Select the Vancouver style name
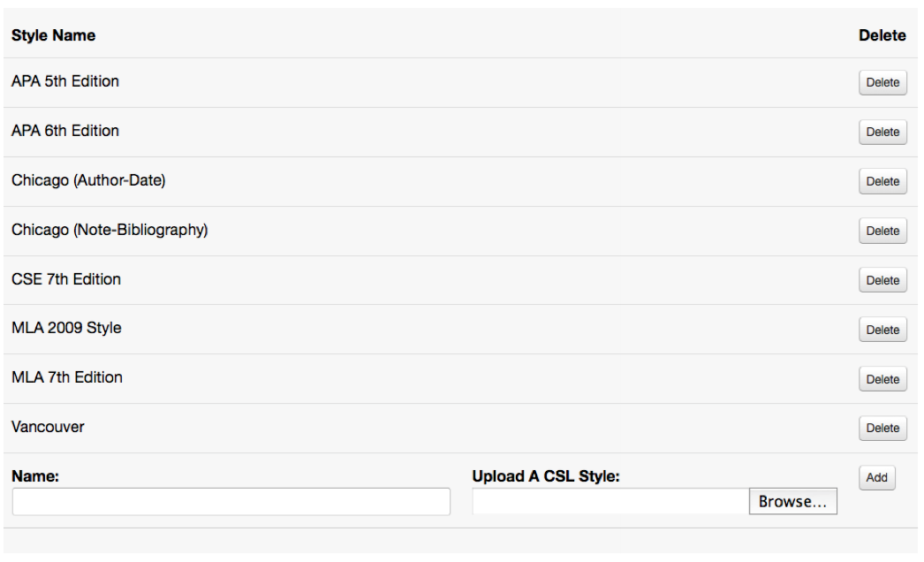The image size is (924, 562). pyautogui.click(x=48, y=427)
